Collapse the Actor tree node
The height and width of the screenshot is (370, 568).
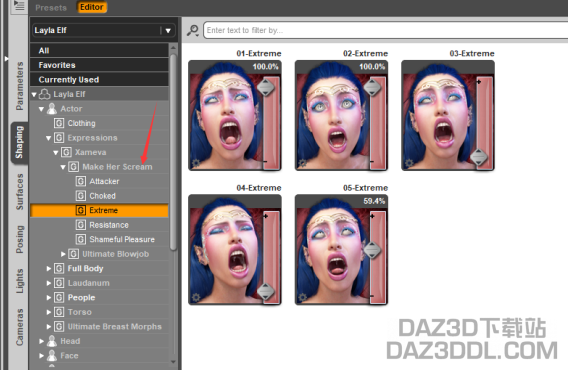click(x=41, y=109)
